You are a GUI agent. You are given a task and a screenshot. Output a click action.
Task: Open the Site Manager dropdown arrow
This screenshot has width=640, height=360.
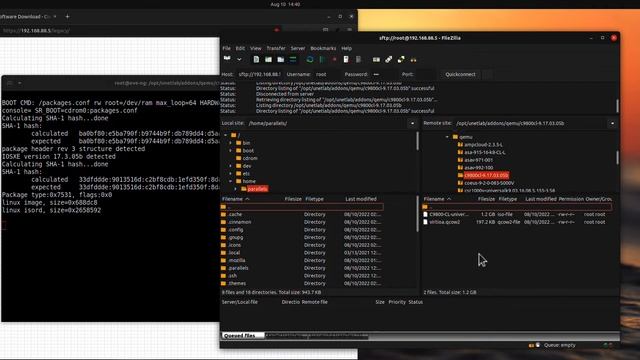[239, 60]
